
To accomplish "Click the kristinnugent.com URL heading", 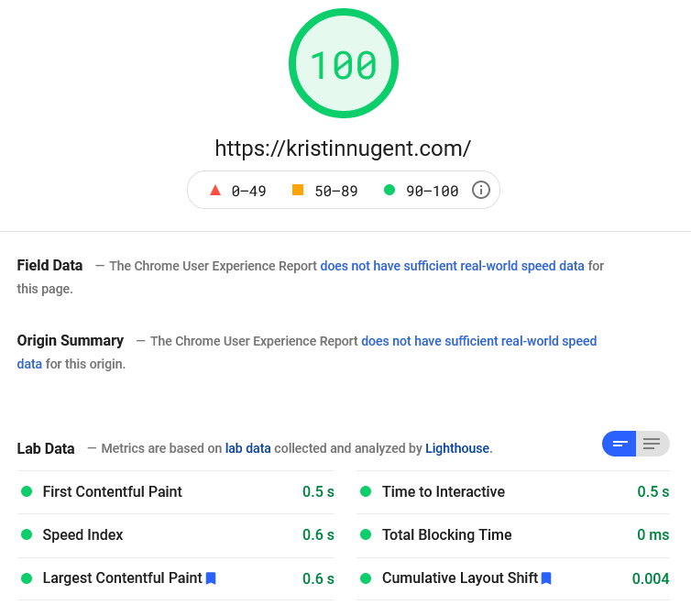I will [343, 148].
